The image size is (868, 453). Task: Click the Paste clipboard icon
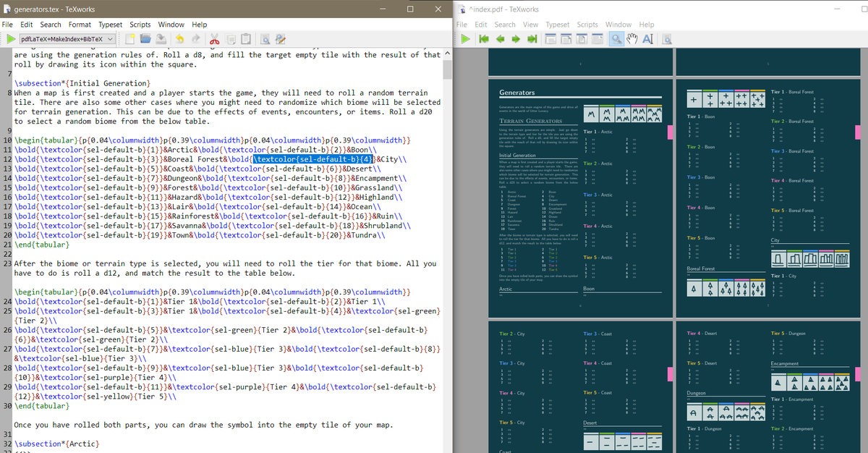click(x=246, y=38)
